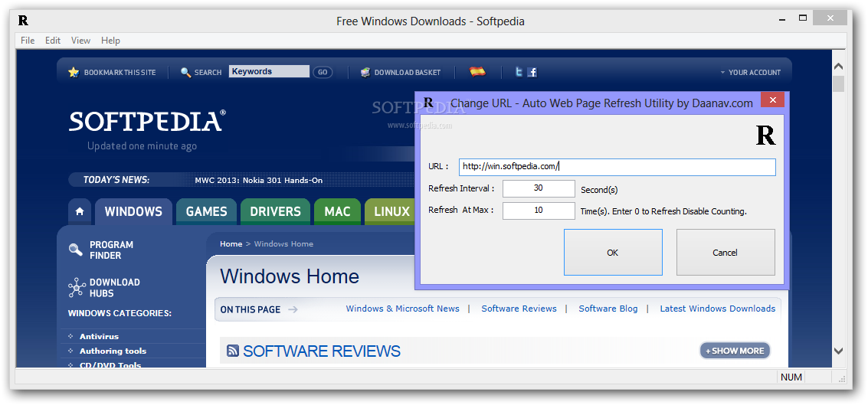This screenshot has height=405, width=868.
Task: Click the Windows Home breadcrumb text
Action: click(283, 244)
